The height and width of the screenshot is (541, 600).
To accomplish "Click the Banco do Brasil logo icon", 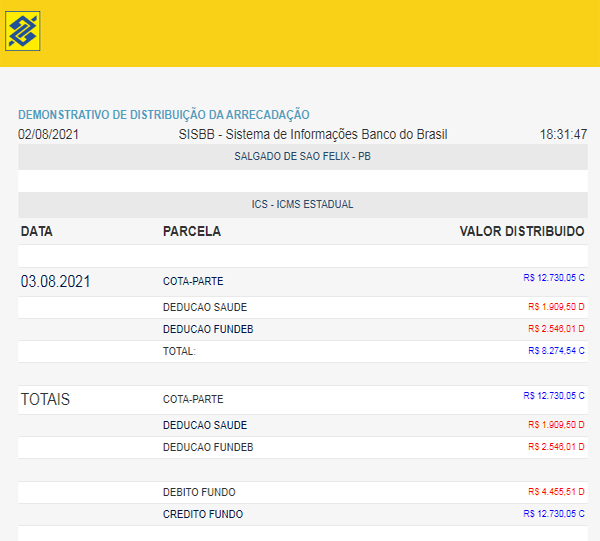I will [x=23, y=31].
